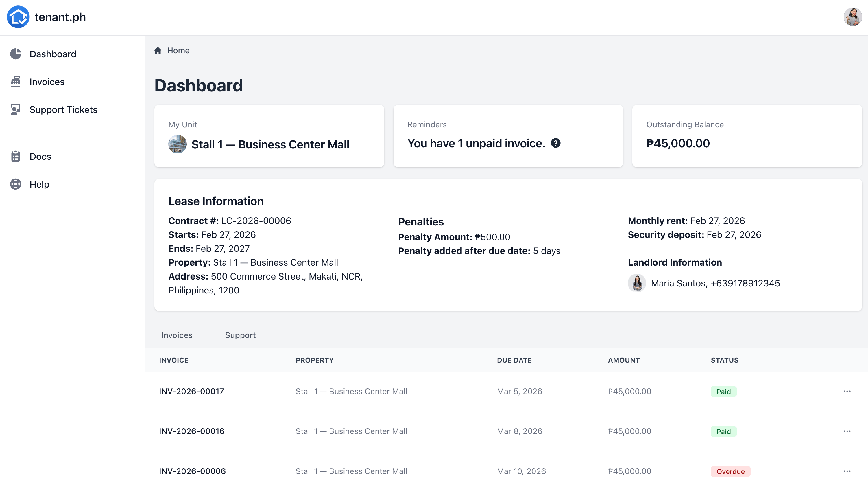Click the Help lifebuoy icon
The width and height of the screenshot is (868, 485).
16,184
